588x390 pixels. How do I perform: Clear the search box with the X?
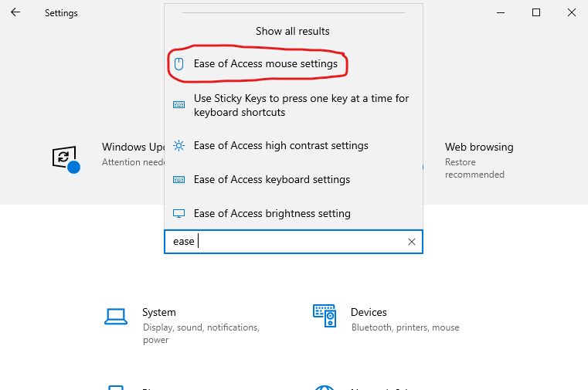(x=412, y=242)
